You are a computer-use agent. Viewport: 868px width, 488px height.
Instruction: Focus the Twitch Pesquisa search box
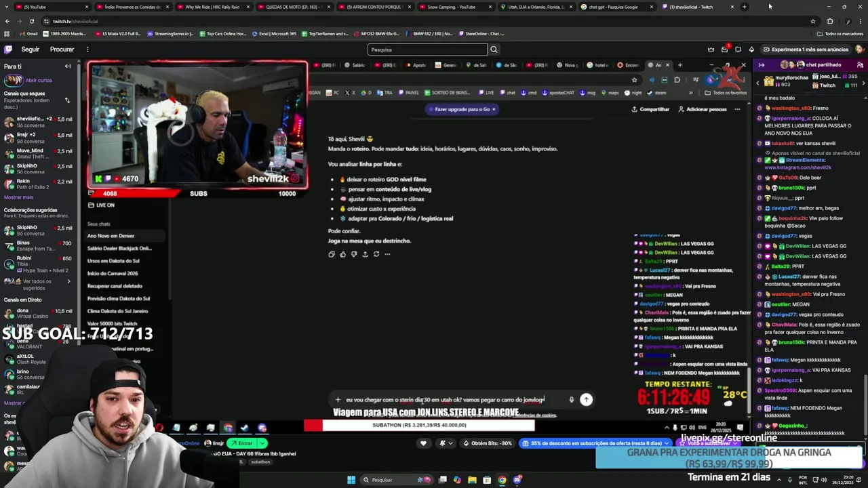tap(427, 49)
